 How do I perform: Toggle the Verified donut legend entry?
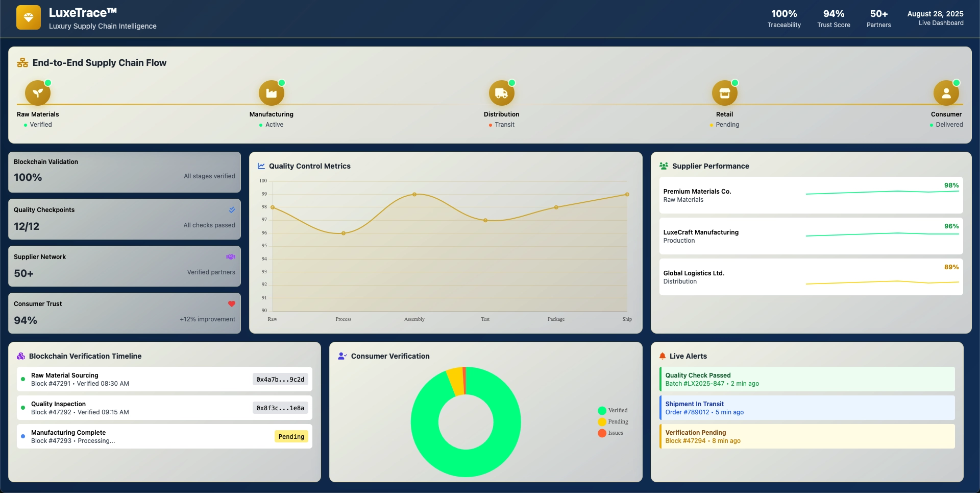[612, 410]
